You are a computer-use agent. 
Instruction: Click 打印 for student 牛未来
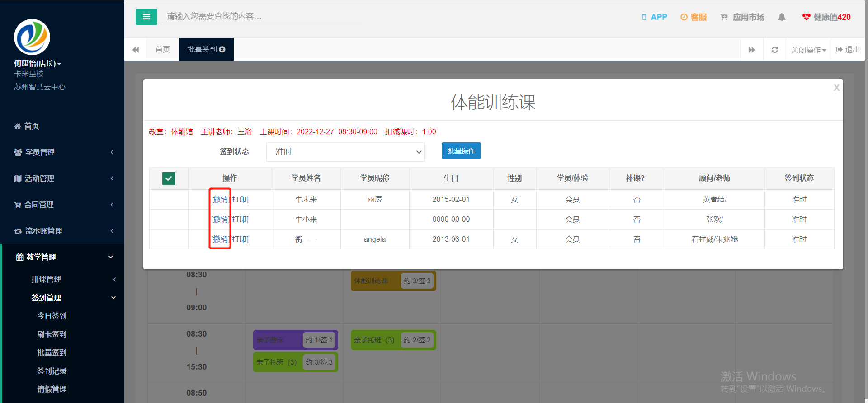pos(240,199)
